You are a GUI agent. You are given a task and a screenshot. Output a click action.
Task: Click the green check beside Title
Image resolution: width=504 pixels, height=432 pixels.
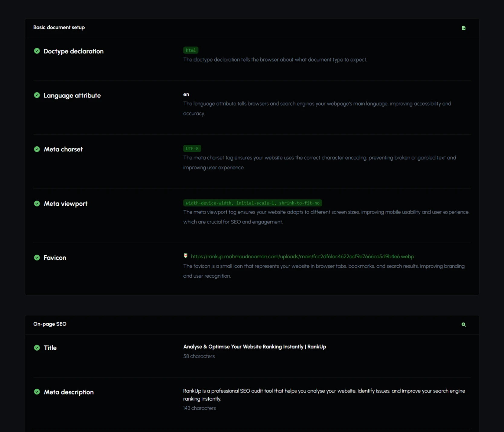click(x=37, y=348)
